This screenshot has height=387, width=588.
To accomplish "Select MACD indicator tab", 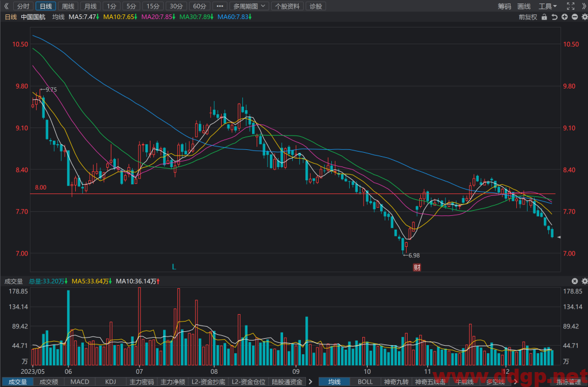I will point(80,382).
